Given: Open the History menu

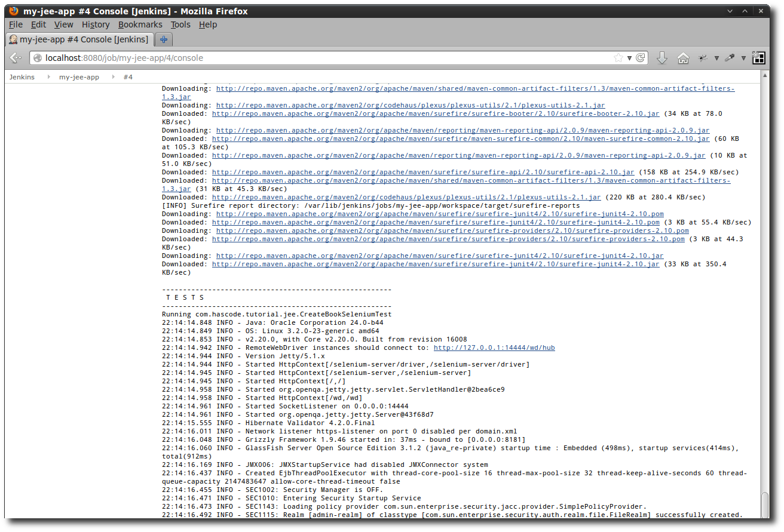Looking at the screenshot, I should click(x=95, y=24).
